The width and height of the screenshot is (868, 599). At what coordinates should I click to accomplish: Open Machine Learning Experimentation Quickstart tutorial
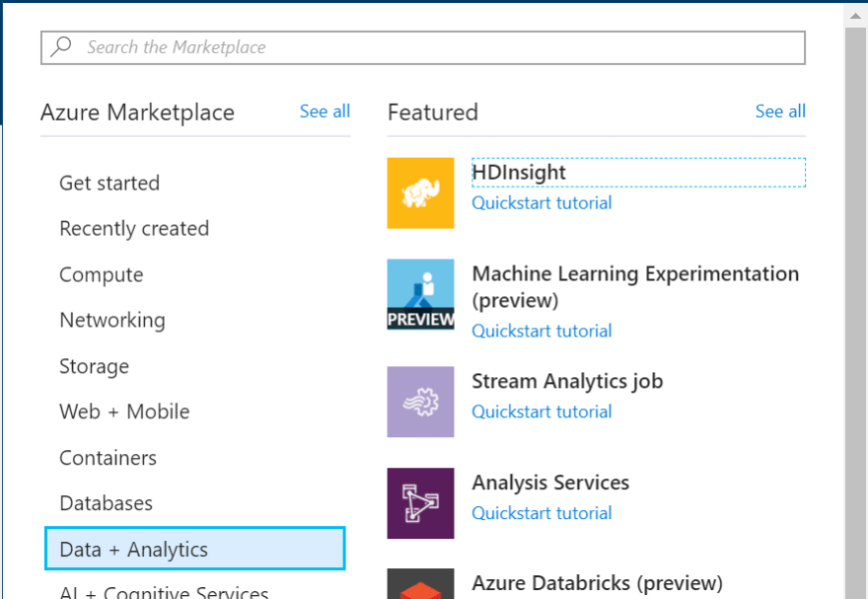[x=542, y=331]
